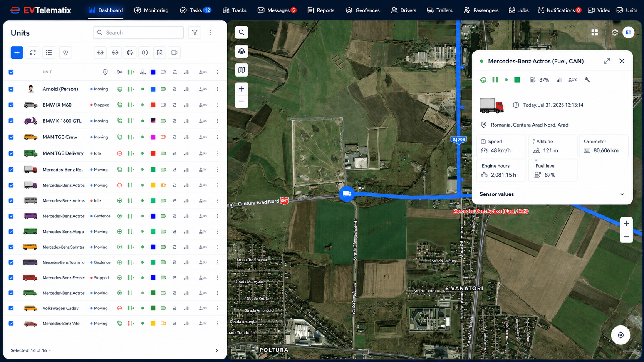Click the video camera icon in Units toolbar
This screenshot has height=362, width=644.
pos(174,53)
